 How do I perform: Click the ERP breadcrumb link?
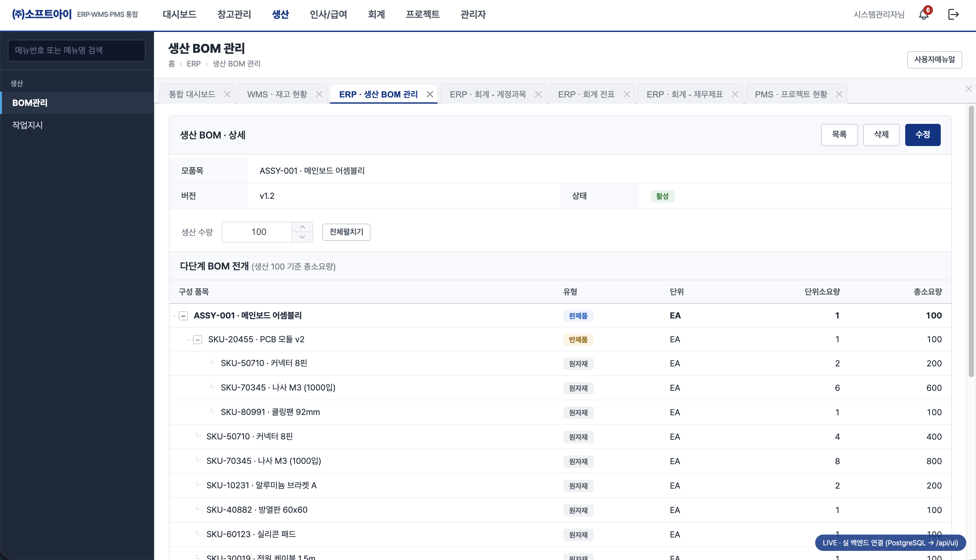coord(193,64)
